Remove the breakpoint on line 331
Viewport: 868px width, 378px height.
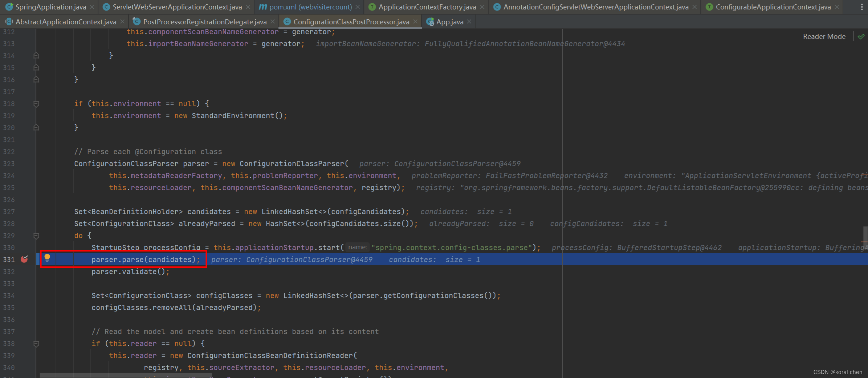click(x=24, y=259)
